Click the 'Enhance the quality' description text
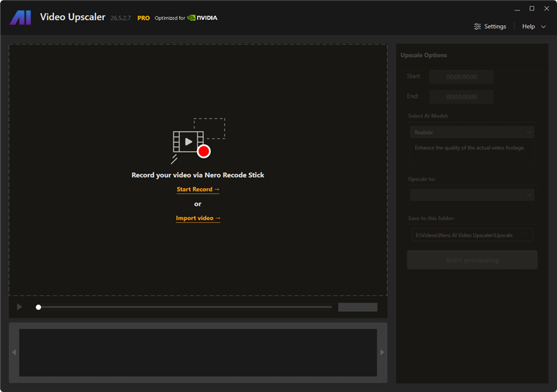 (469, 148)
